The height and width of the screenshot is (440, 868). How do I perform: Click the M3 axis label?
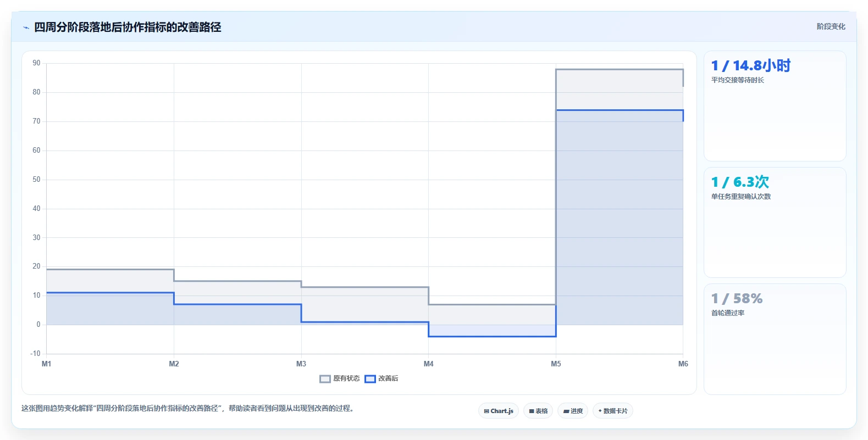pos(301,364)
